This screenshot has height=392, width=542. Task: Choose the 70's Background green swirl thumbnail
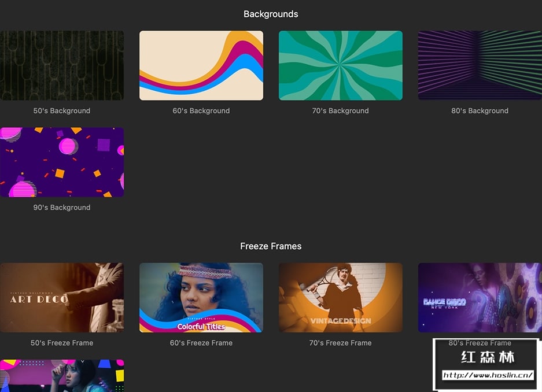(341, 65)
